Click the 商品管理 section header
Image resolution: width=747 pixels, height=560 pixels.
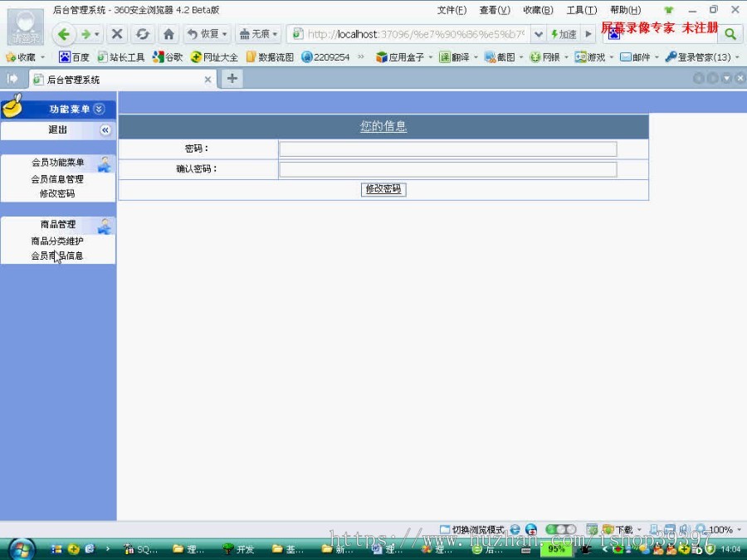[x=57, y=224]
